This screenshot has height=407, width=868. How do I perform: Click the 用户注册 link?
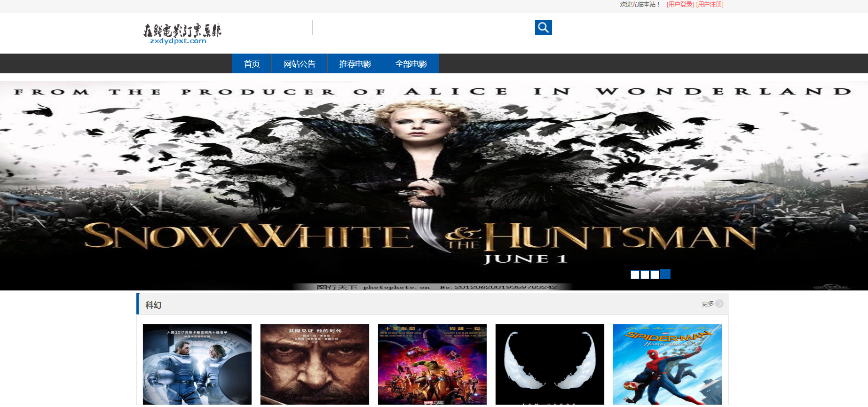[710, 4]
